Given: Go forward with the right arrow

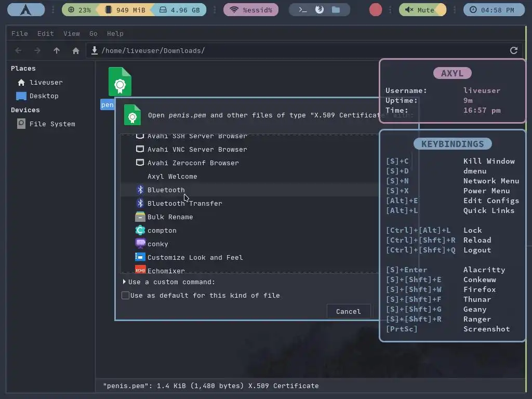Looking at the screenshot, I should (37, 50).
